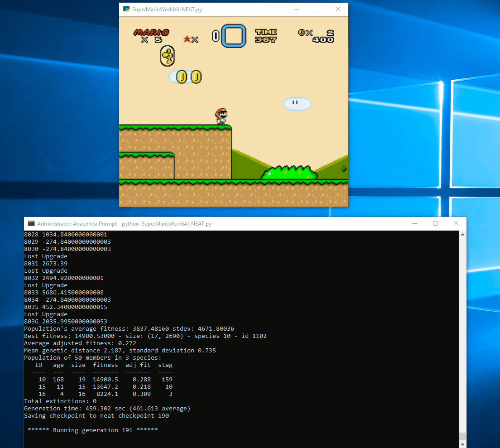Image resolution: width=500 pixels, height=448 pixels.
Task: Click the green bush in the game scene
Action: click(x=289, y=173)
